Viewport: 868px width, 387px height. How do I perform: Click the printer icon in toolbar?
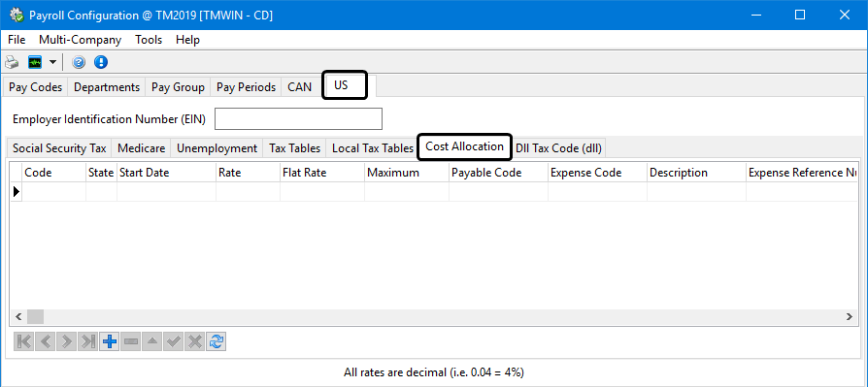(12, 62)
